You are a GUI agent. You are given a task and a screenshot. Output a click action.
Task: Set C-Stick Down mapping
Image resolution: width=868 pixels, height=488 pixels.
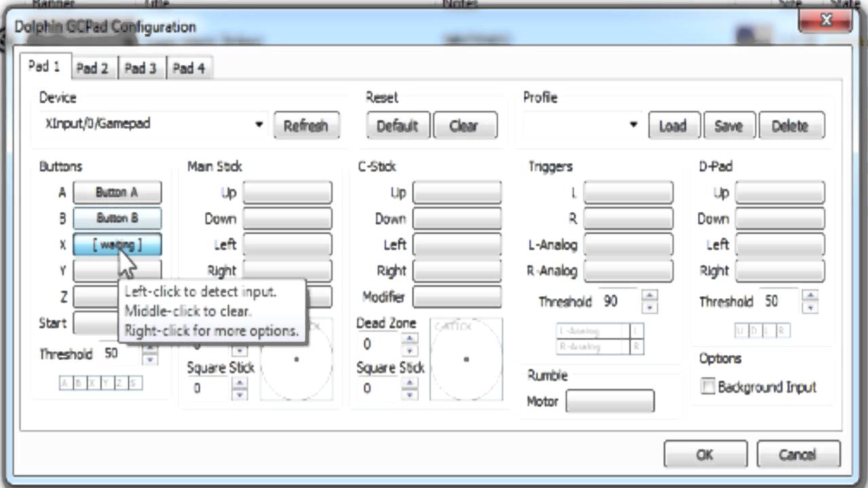[457, 218]
